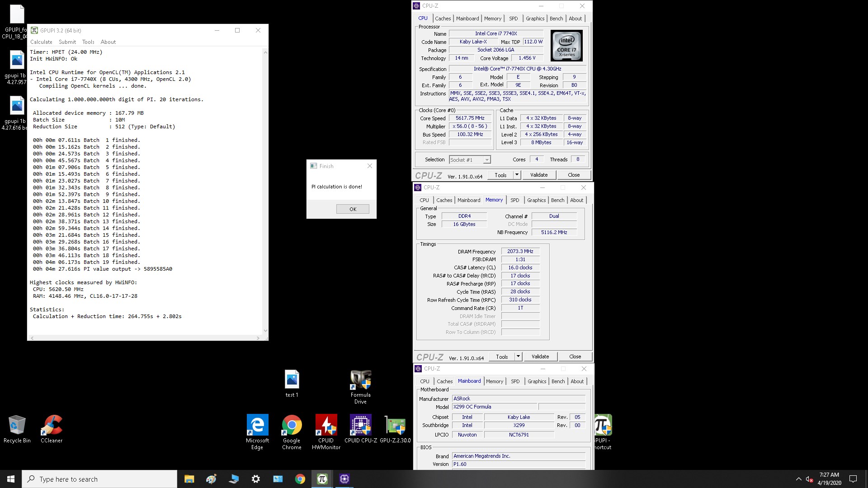
Task: Click the taskbar search box
Action: (x=99, y=479)
